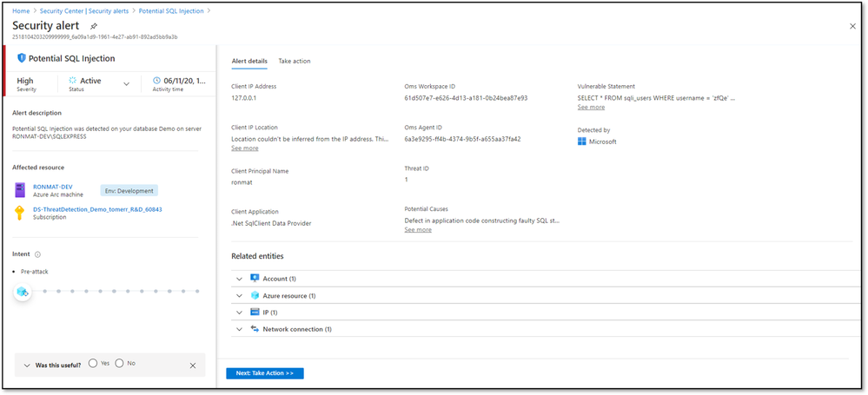Click the Oms Agent ID value starting 6a3e9295
Viewport: 868px width, 395px height.
click(463, 139)
